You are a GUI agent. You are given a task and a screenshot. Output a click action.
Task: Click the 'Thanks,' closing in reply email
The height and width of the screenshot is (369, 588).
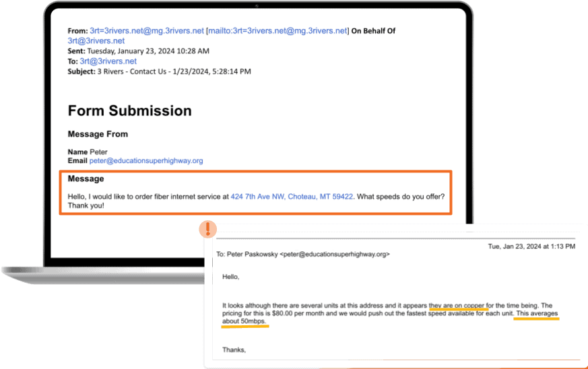click(234, 350)
